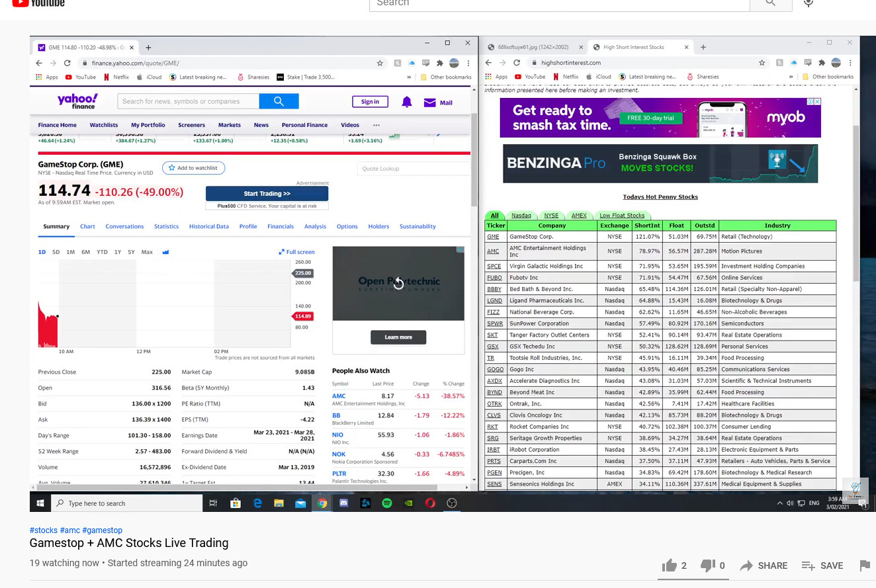
Task: Open Yahoo notifications bell
Action: pyautogui.click(x=407, y=102)
